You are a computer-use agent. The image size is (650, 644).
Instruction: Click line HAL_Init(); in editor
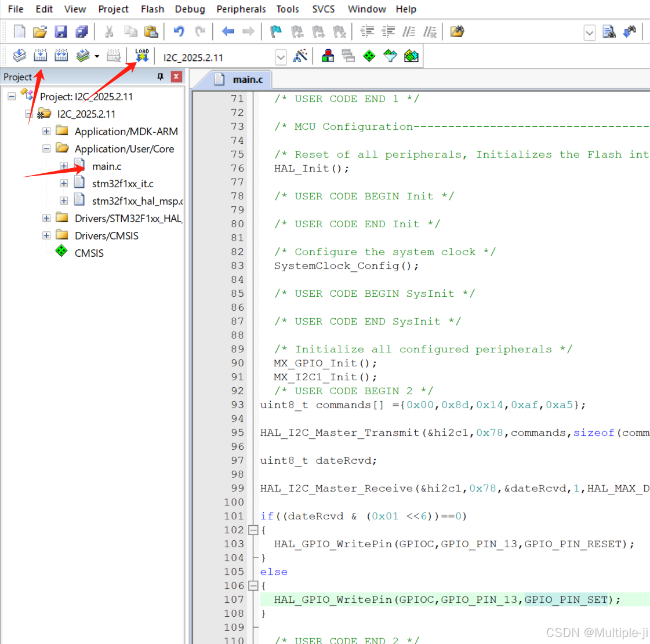tap(311, 168)
